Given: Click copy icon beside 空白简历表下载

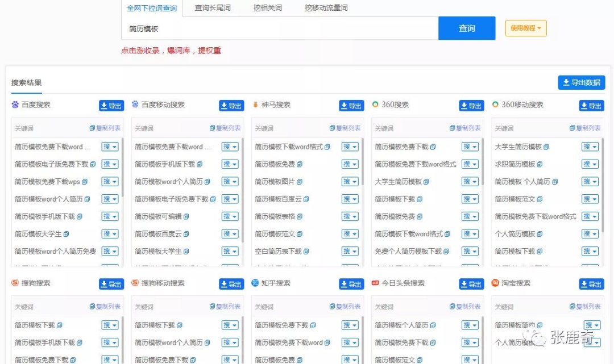Looking at the screenshot, I should pos(306,252).
